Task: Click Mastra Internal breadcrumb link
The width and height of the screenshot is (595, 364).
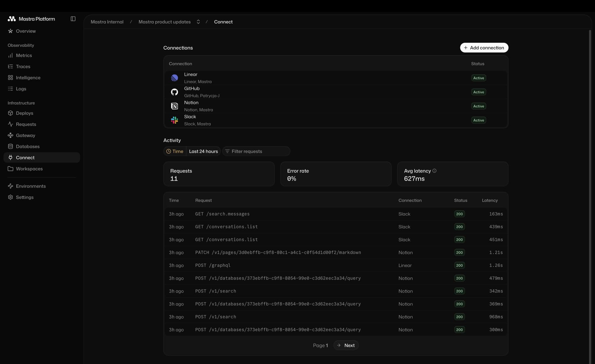Action: (x=107, y=22)
